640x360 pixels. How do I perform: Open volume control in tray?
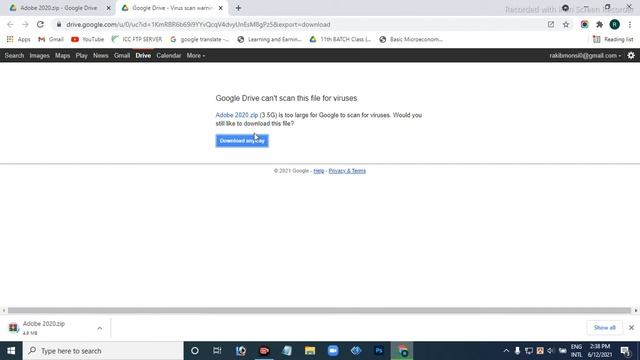pyautogui.click(x=550, y=351)
